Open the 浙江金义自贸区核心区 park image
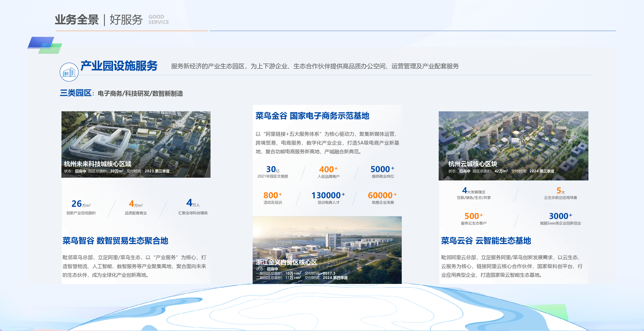644x331 pixels. click(327, 250)
